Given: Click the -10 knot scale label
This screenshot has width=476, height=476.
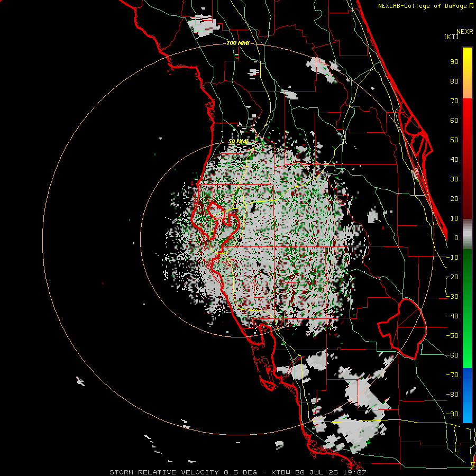Looking at the screenshot, I should [x=452, y=258].
